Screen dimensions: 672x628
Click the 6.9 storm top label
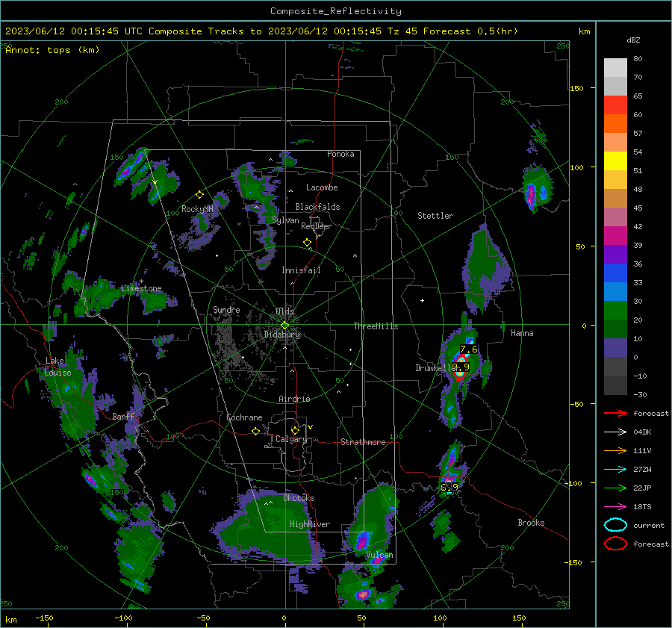pos(449,487)
